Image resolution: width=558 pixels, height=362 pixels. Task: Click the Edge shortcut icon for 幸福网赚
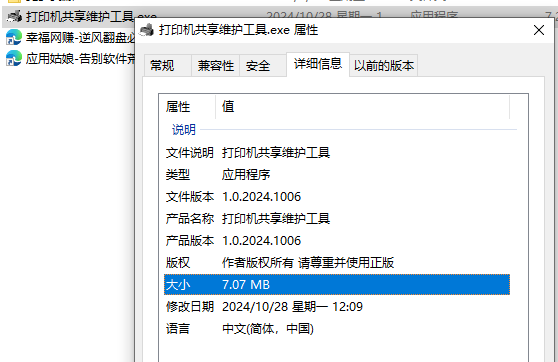coord(14,37)
